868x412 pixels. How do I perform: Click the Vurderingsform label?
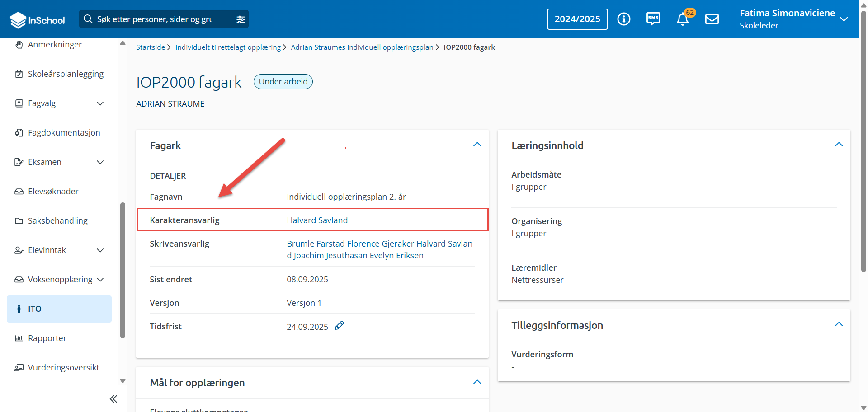[x=542, y=354]
